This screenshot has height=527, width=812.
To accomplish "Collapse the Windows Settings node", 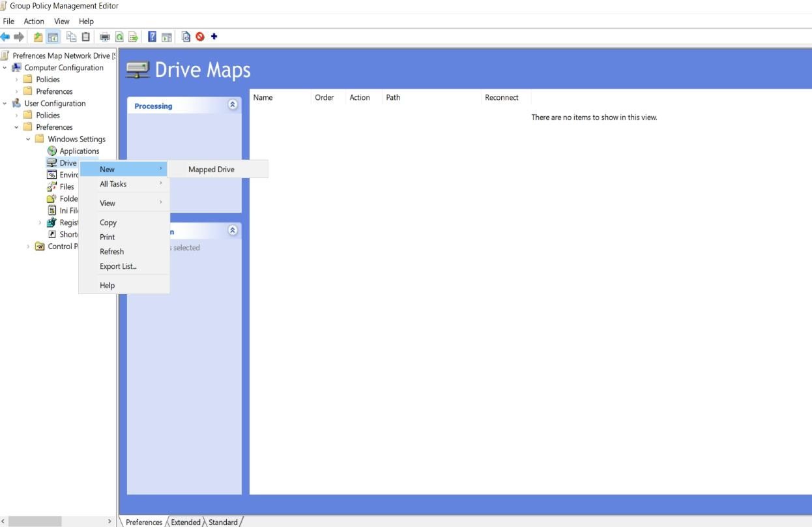I will (x=29, y=139).
